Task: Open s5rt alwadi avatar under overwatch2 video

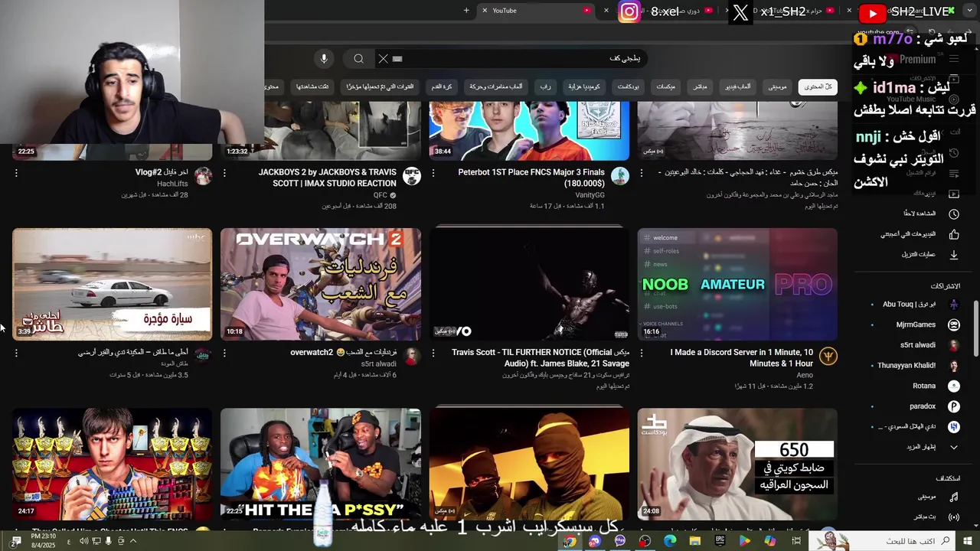Action: pos(412,356)
